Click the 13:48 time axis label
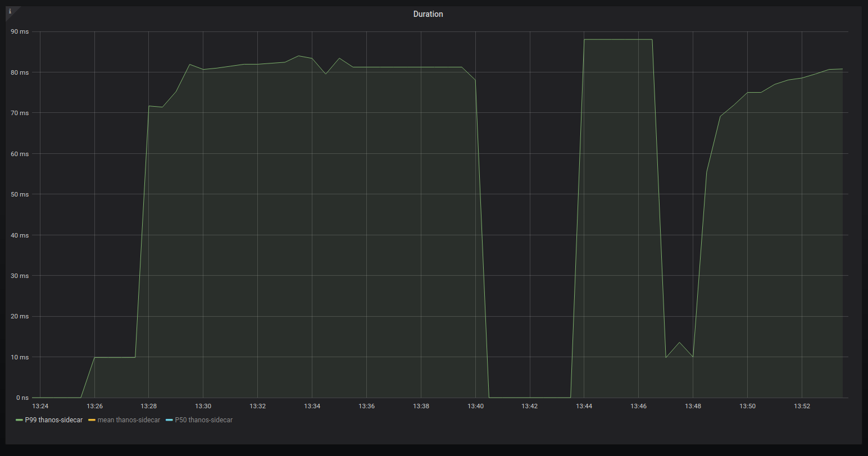The height and width of the screenshot is (456, 868). pos(693,406)
